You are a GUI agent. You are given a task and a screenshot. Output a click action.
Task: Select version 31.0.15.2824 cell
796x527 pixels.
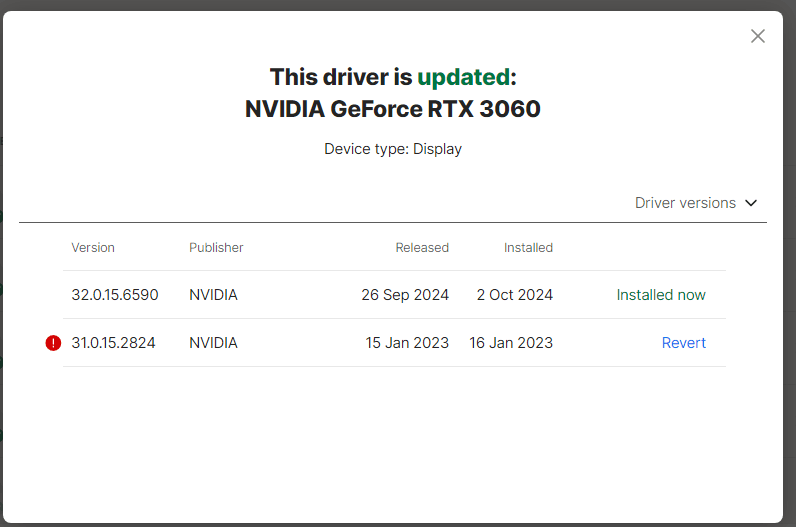[113, 343]
